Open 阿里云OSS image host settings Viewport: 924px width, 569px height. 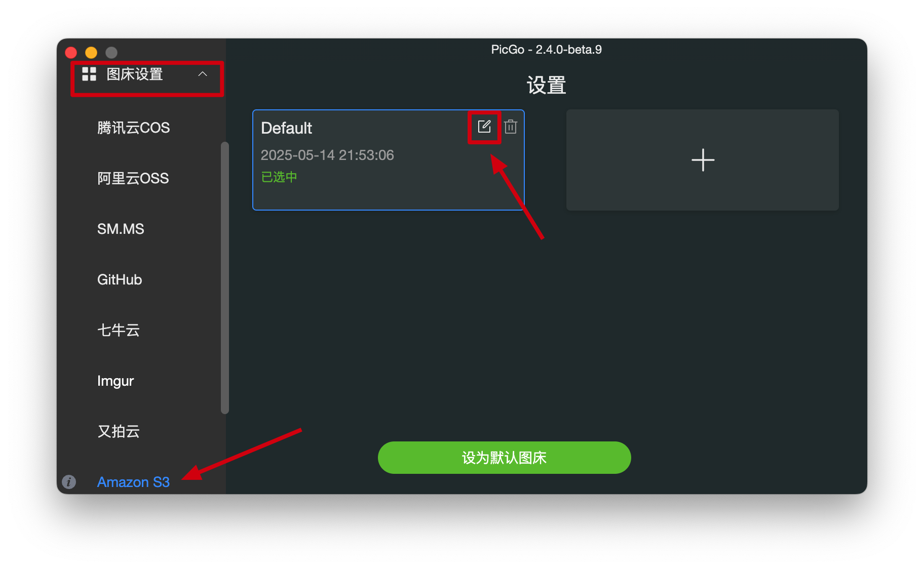(133, 178)
